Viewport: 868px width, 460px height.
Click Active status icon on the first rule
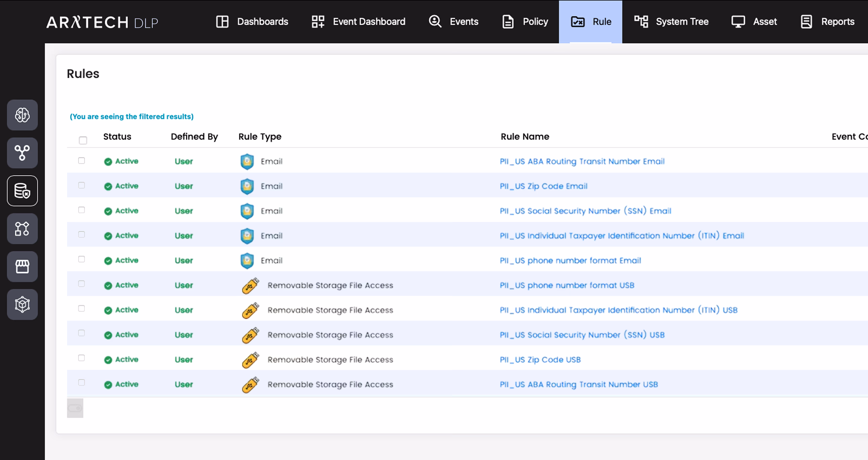coord(108,162)
